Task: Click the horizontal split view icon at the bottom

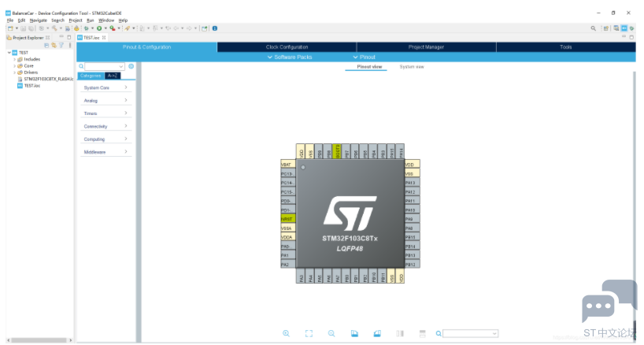Action: 423,333
